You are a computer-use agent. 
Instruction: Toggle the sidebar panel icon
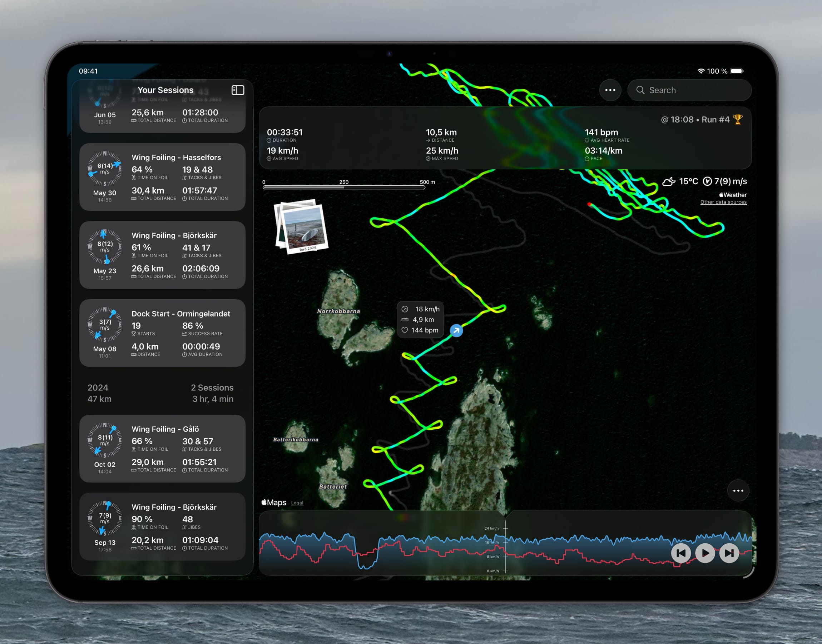(x=238, y=90)
